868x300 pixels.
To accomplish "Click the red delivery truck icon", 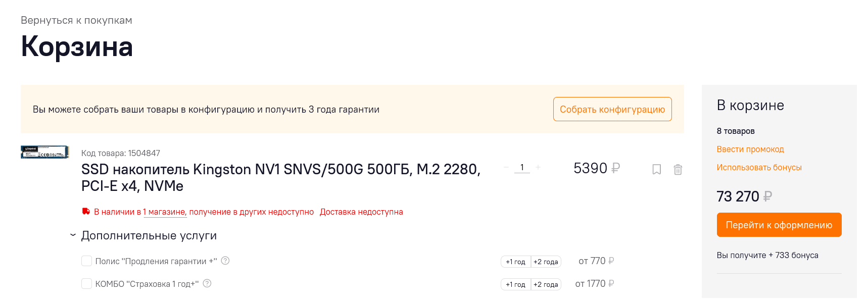I will [86, 212].
